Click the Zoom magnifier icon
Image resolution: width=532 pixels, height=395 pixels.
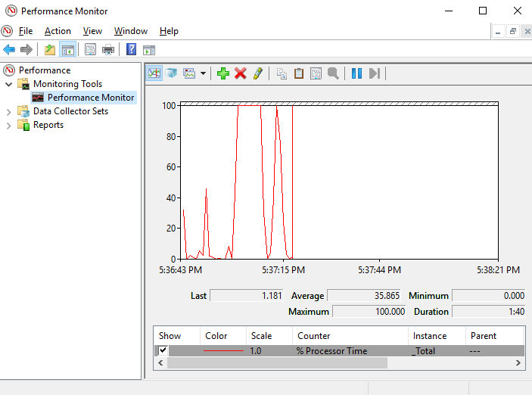point(333,73)
